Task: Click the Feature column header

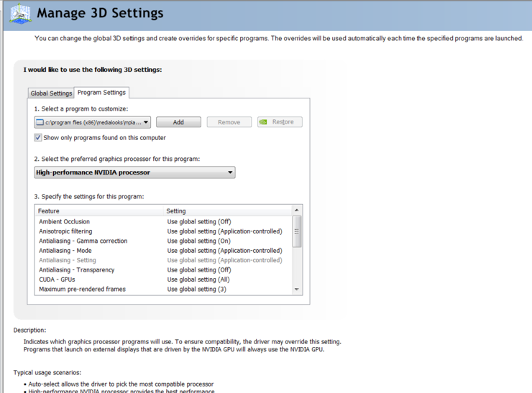Action: 99,211
